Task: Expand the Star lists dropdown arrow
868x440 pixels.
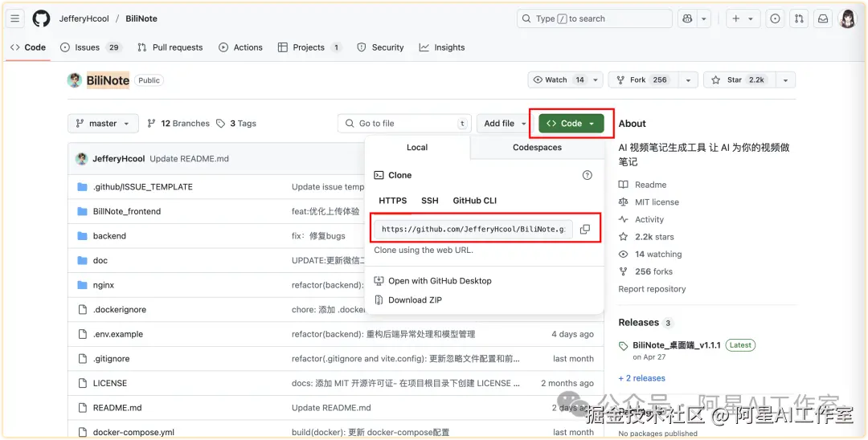Action: click(x=785, y=80)
